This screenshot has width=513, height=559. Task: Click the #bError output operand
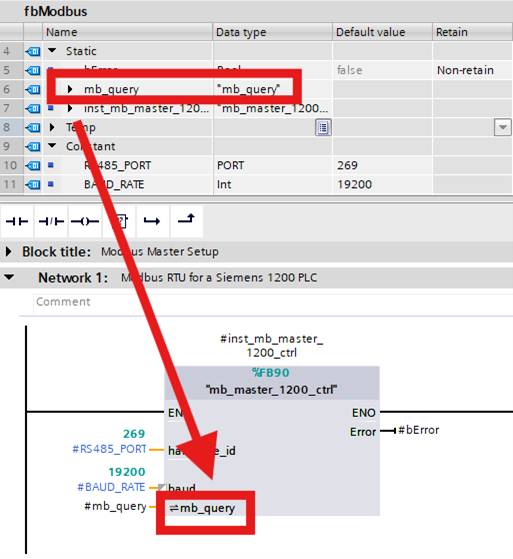pyautogui.click(x=419, y=430)
